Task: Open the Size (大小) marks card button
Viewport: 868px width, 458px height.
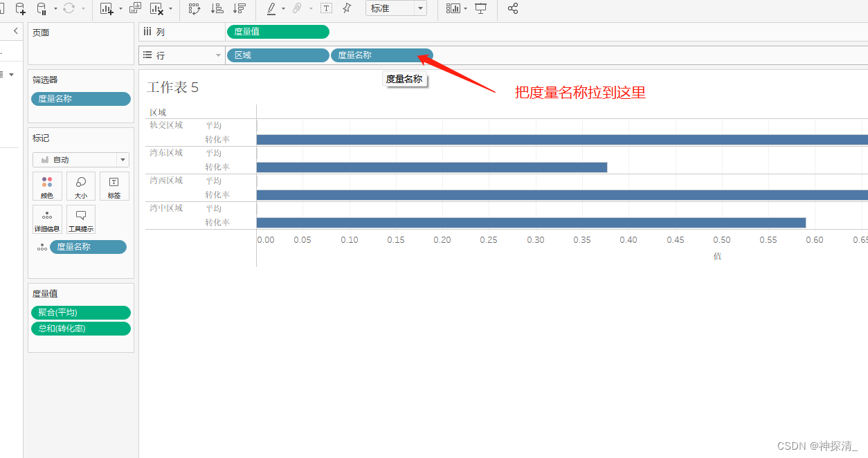Action: [80, 185]
